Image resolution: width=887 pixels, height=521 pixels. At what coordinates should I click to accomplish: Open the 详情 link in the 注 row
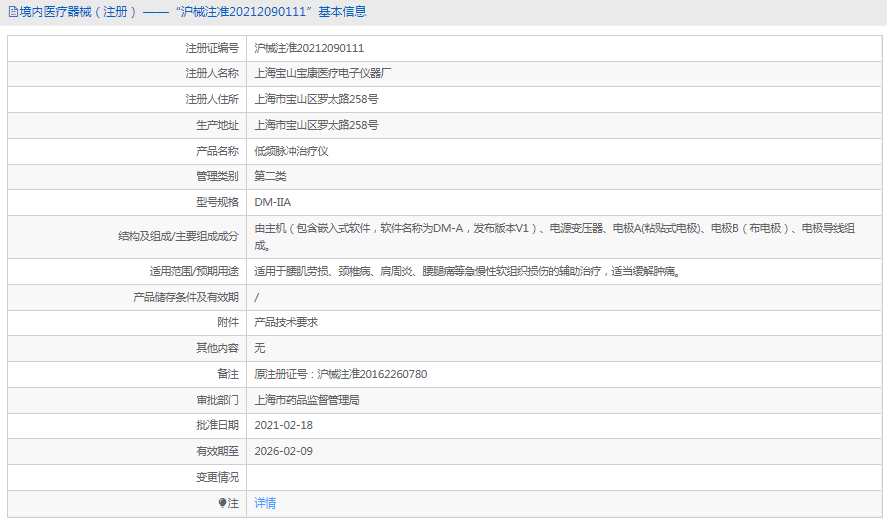coord(265,503)
